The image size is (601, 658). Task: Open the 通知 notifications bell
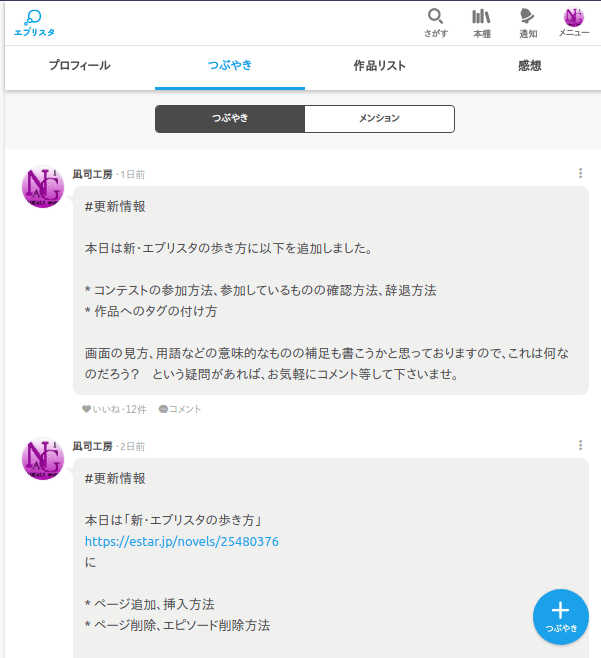click(528, 24)
